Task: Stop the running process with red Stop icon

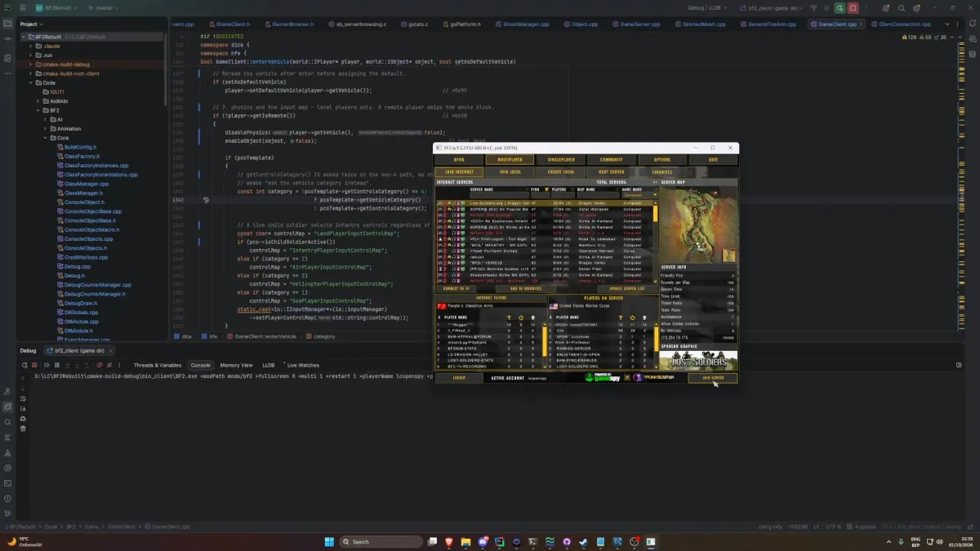Action: (x=853, y=7)
